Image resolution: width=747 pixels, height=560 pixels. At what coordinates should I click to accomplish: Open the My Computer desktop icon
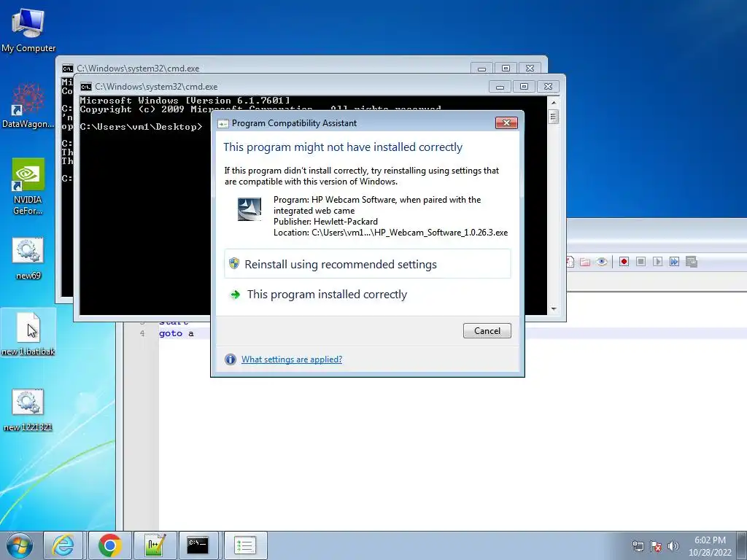(x=28, y=30)
